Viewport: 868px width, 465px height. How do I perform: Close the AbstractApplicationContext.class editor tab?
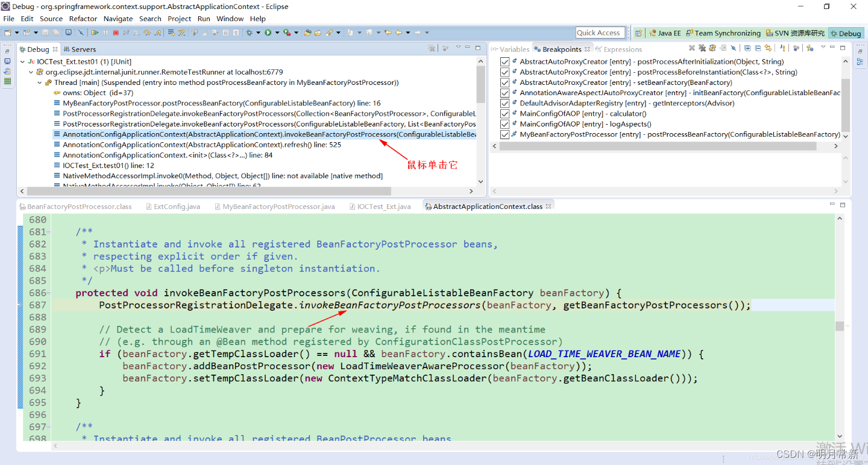pyautogui.click(x=549, y=207)
